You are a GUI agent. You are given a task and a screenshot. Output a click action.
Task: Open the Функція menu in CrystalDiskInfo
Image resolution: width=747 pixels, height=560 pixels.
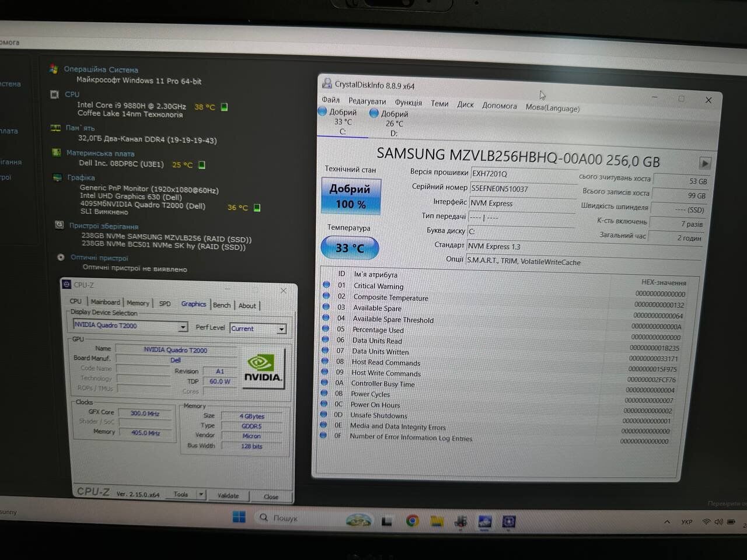click(408, 102)
